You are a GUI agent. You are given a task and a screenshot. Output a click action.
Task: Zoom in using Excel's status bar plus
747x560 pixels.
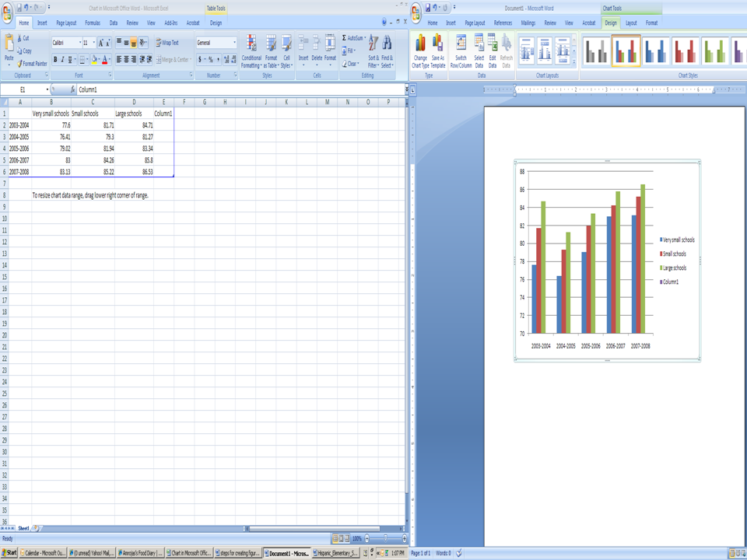[x=405, y=538]
